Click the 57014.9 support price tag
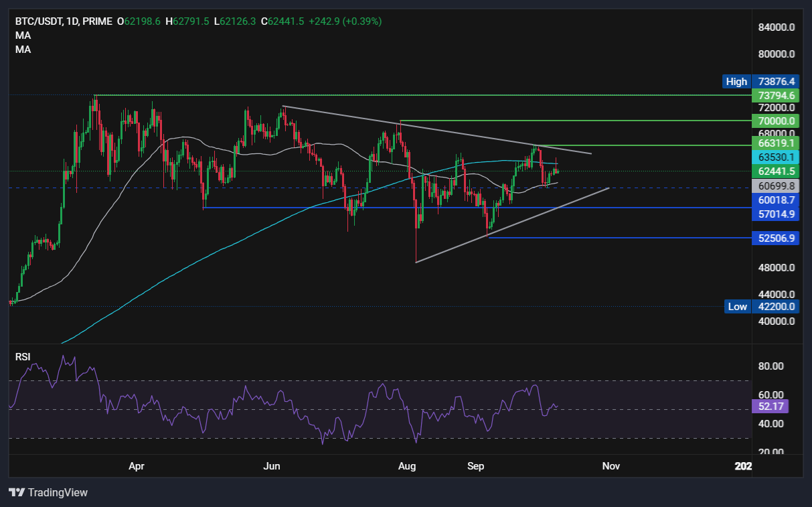 coord(776,214)
